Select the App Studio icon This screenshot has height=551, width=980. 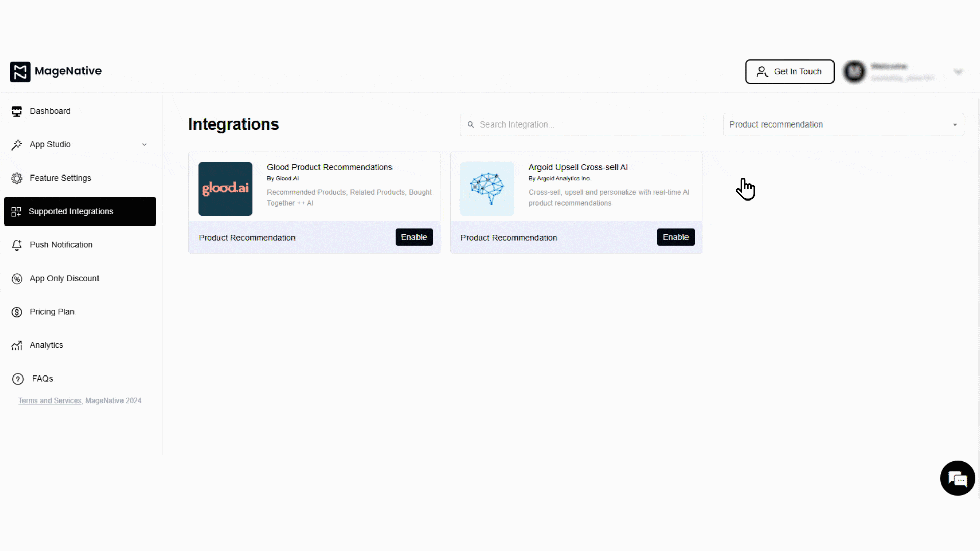coord(17,144)
